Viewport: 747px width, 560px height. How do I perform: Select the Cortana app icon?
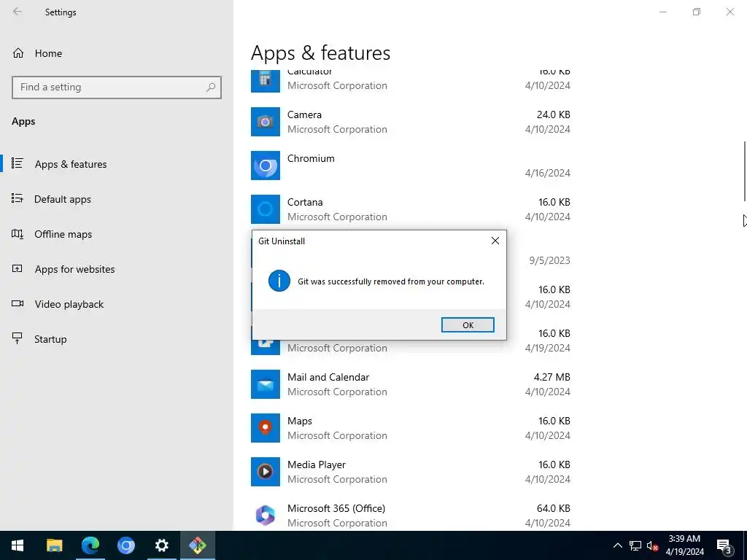tap(266, 209)
